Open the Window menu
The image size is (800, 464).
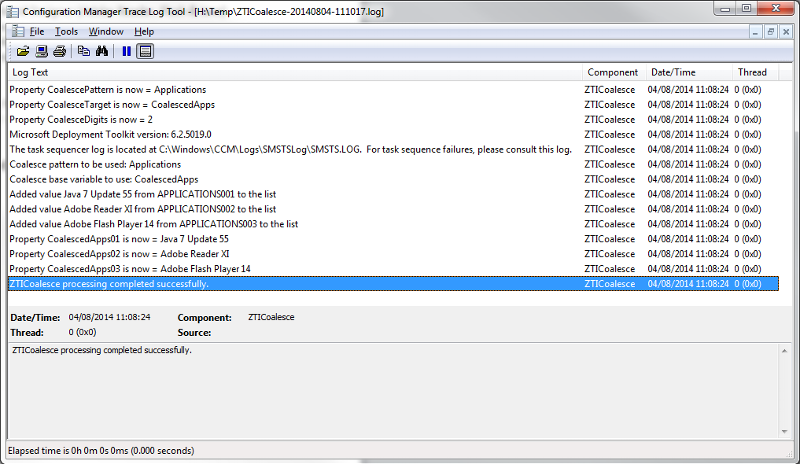click(106, 32)
